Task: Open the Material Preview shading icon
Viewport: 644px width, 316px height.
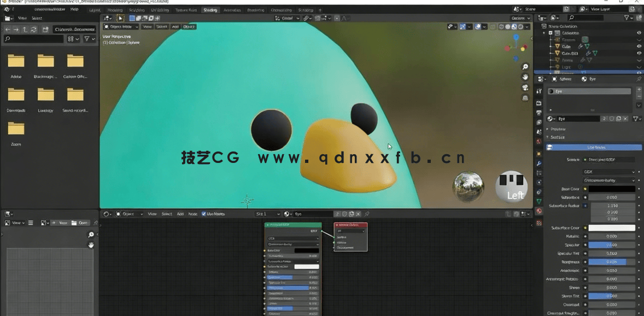Action: [x=514, y=27]
